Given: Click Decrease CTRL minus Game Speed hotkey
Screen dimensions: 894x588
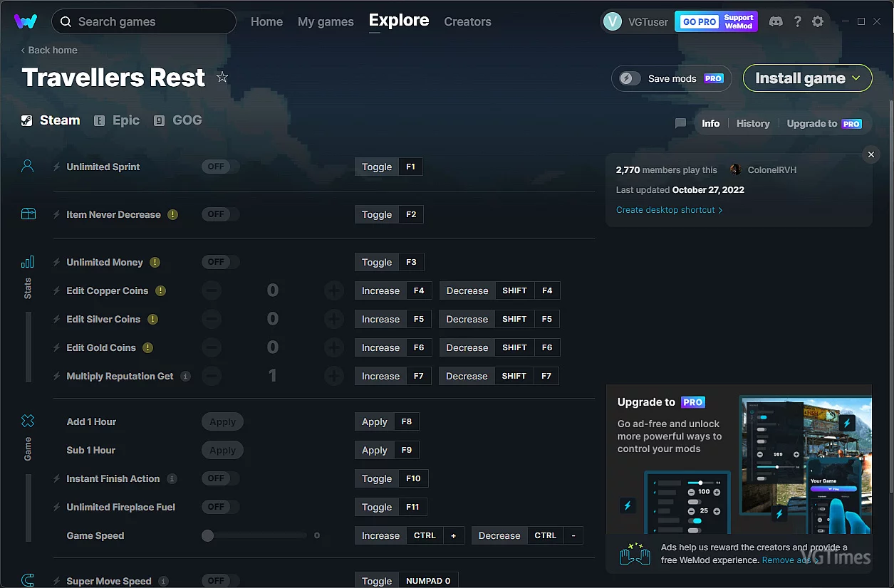Looking at the screenshot, I should 527,535.
